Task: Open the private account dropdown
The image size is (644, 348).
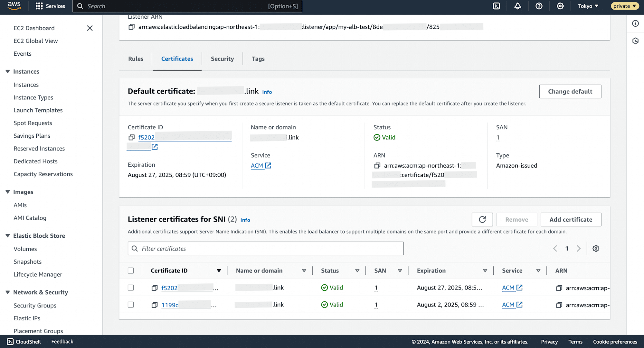Action: click(x=625, y=6)
